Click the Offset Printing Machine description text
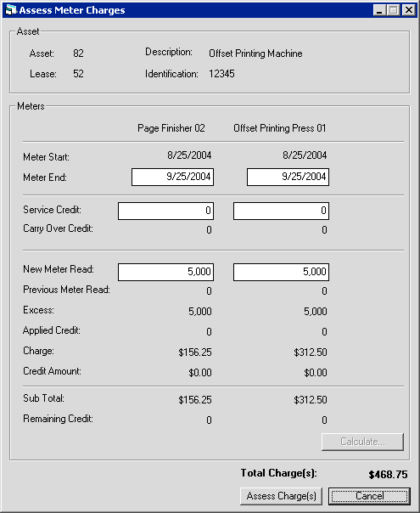Viewport: 420px width, 513px height. [x=255, y=54]
